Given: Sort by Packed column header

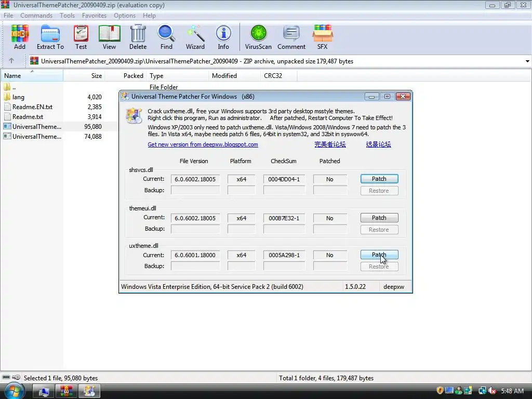Looking at the screenshot, I should coord(126,76).
